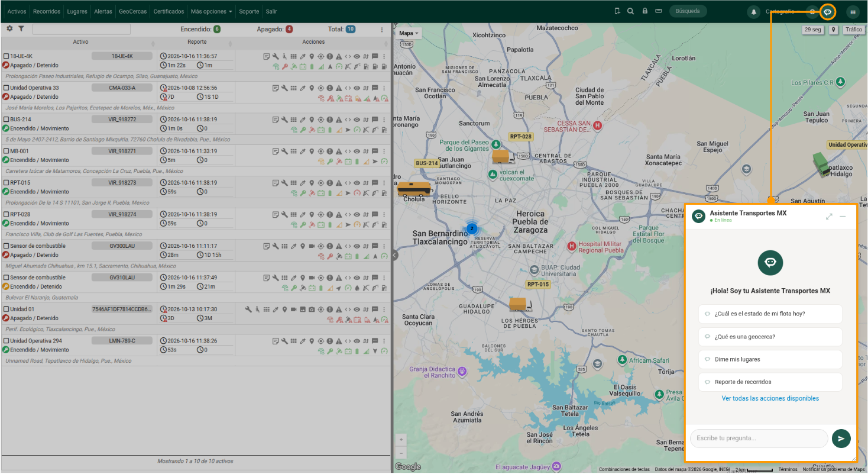Click the notifications bell icon
Screen dimensions: 868x474
753,11
